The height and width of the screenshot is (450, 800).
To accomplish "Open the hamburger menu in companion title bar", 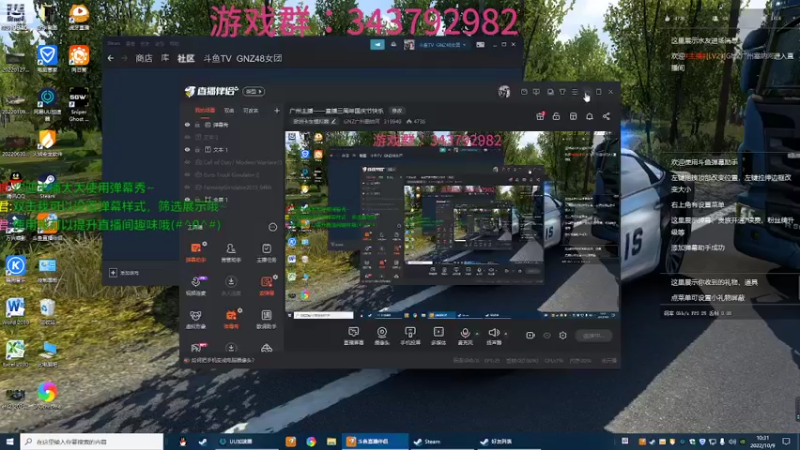I will point(575,92).
